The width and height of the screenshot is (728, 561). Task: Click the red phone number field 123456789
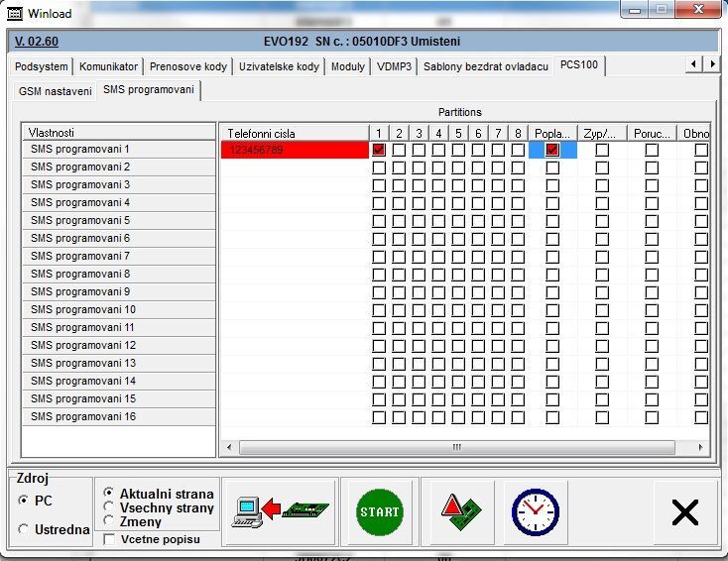295,150
